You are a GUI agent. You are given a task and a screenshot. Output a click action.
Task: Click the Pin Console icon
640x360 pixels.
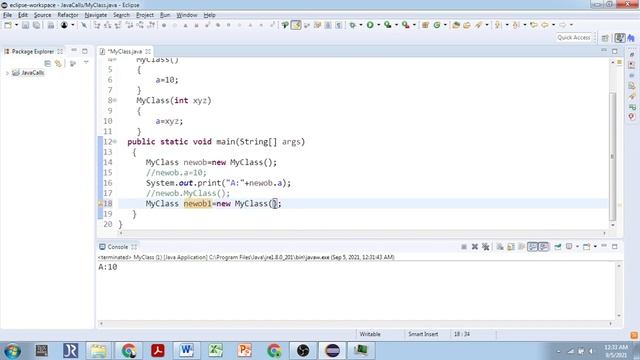coord(558,247)
